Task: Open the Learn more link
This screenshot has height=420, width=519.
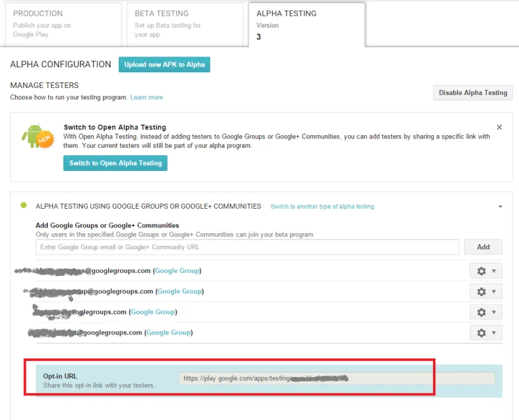Action: (146, 97)
